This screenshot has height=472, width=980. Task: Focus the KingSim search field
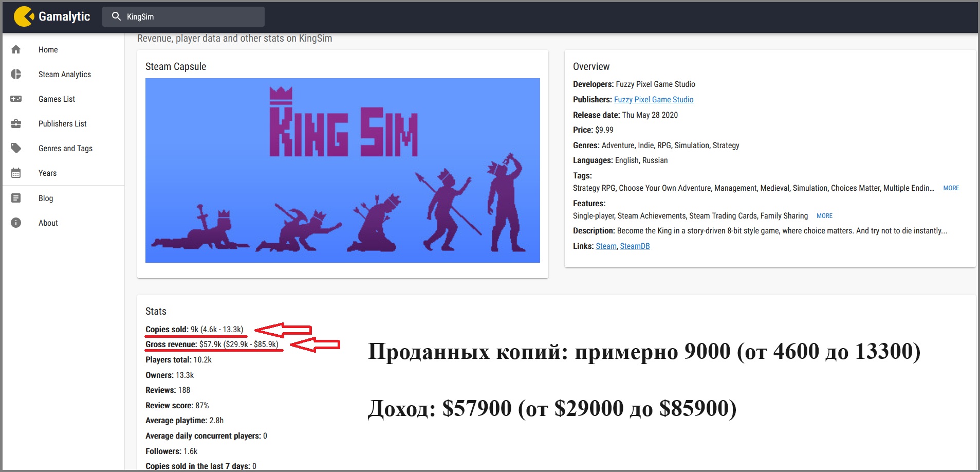pos(183,16)
